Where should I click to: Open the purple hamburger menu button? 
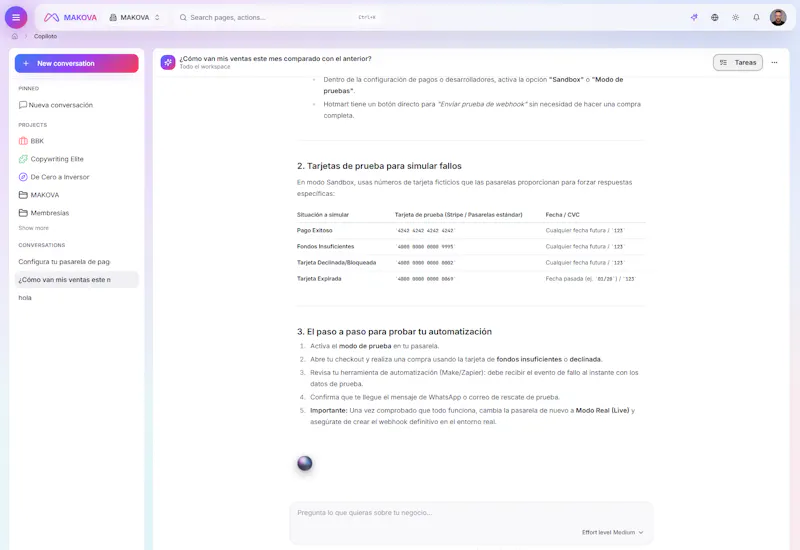pyautogui.click(x=16, y=17)
